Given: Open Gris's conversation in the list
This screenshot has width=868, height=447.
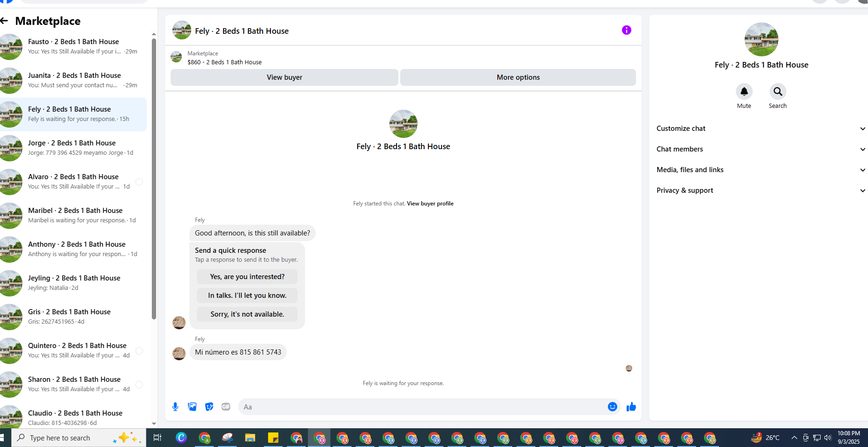Looking at the screenshot, I should click(x=73, y=317).
